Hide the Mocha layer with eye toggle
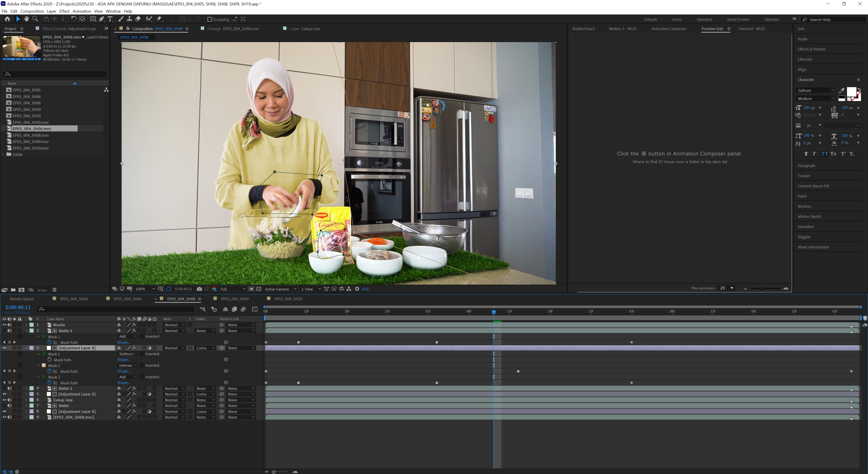This screenshot has width=868, height=474. tap(4, 325)
